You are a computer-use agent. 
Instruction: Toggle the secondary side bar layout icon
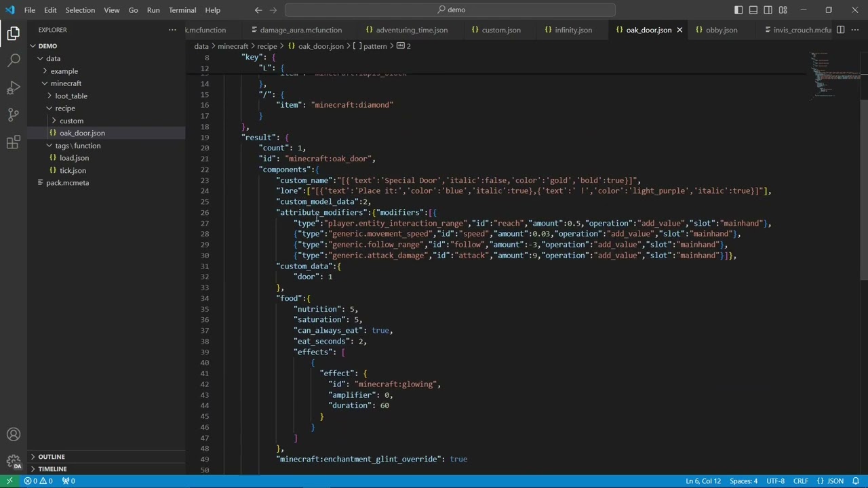768,10
